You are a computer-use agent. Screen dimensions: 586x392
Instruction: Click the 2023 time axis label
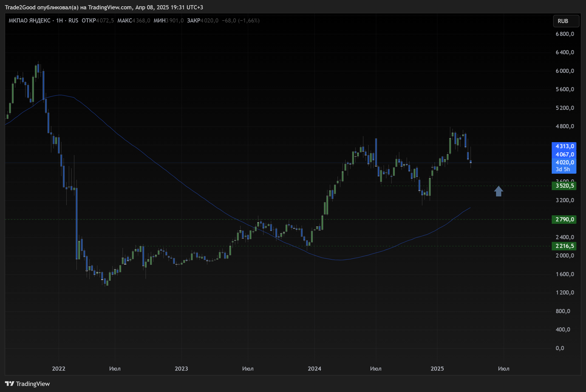pos(181,368)
